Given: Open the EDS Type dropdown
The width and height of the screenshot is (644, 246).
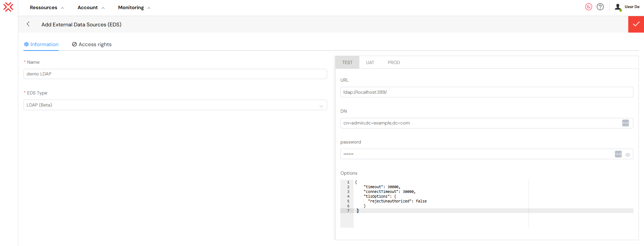Looking at the screenshot, I should [175, 105].
